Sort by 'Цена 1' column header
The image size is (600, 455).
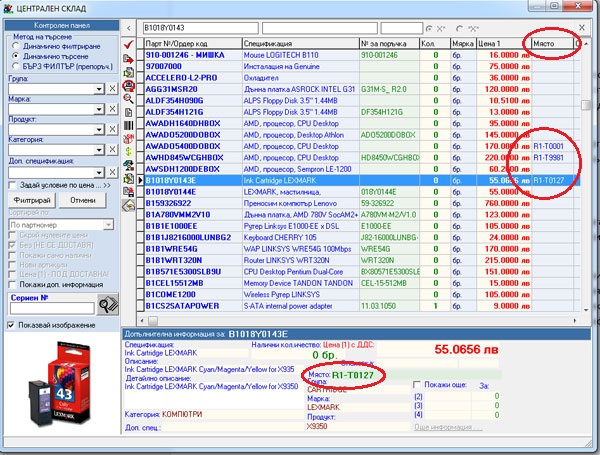pos(495,45)
